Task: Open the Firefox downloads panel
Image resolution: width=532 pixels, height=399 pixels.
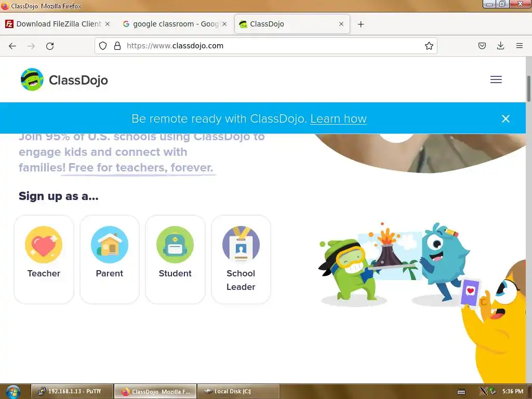Action: [x=500, y=46]
